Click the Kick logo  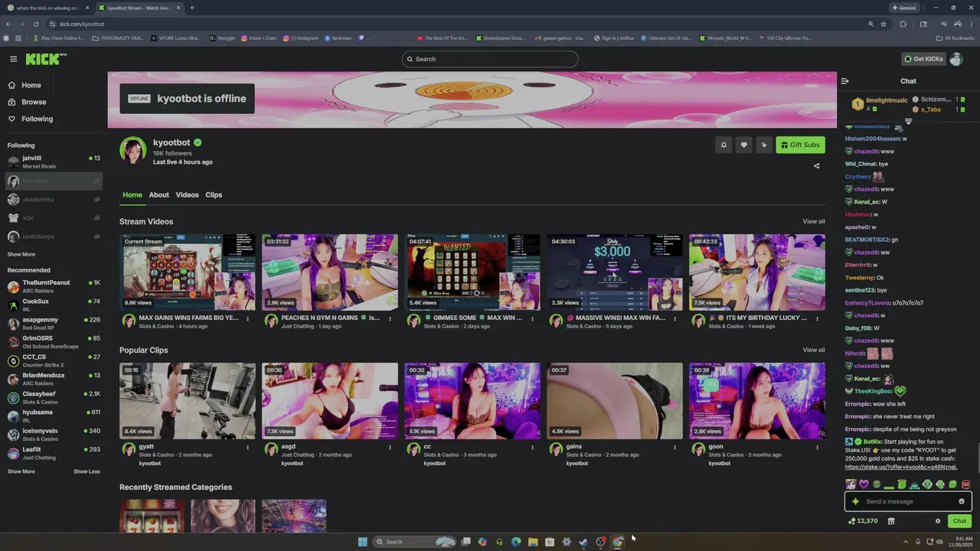45,59
